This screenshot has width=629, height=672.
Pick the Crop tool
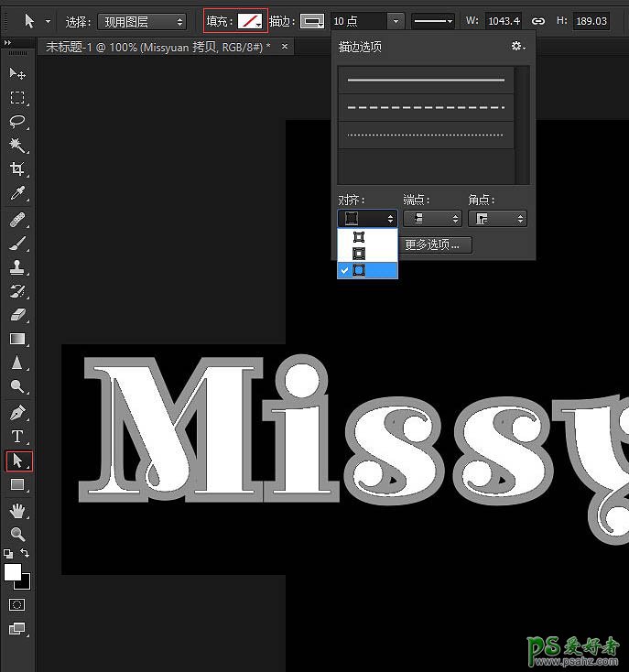(17, 169)
